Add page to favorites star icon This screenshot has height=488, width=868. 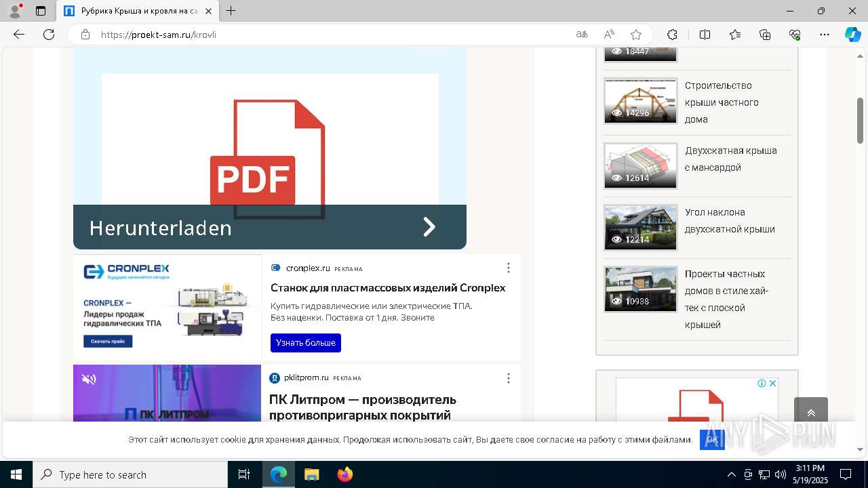tap(636, 35)
